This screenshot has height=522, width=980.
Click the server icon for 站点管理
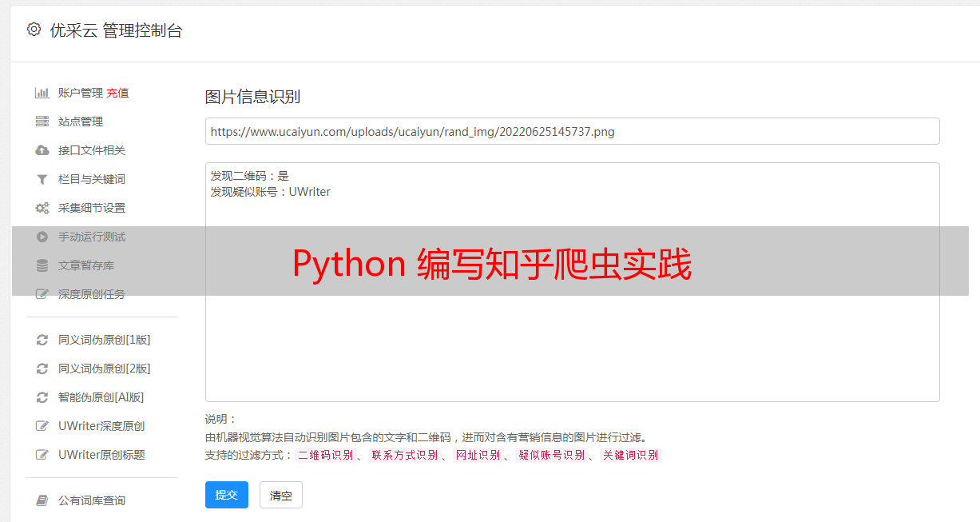coord(42,122)
